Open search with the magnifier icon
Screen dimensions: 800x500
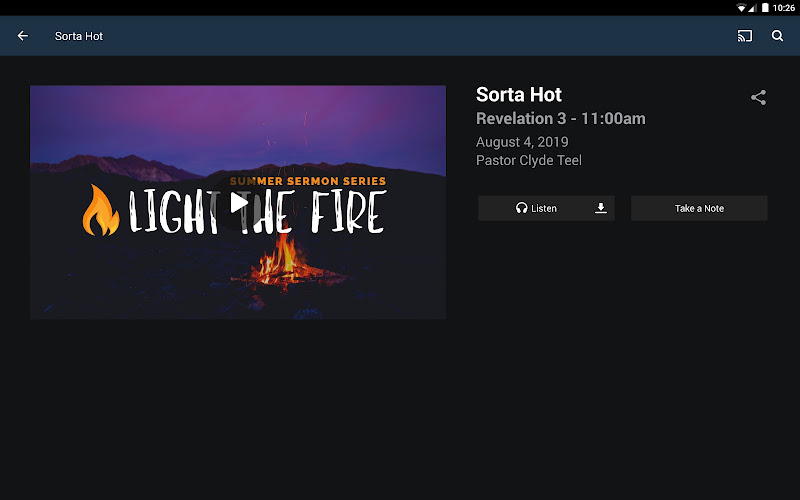point(777,36)
